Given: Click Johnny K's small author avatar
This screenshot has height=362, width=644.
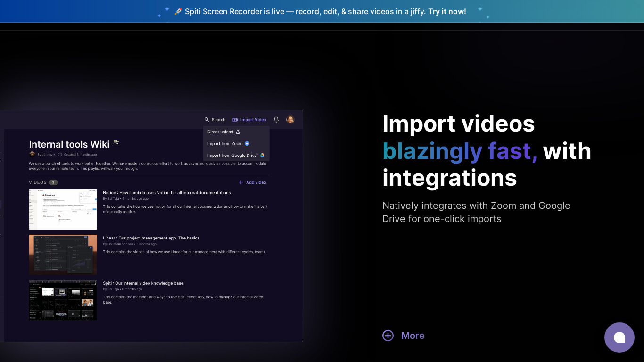Looking at the screenshot, I should pyautogui.click(x=33, y=154).
